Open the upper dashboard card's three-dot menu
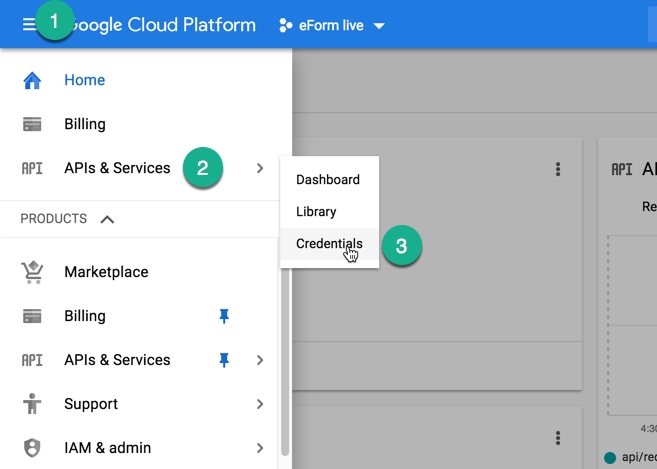This screenshot has height=469, width=657. (558, 169)
